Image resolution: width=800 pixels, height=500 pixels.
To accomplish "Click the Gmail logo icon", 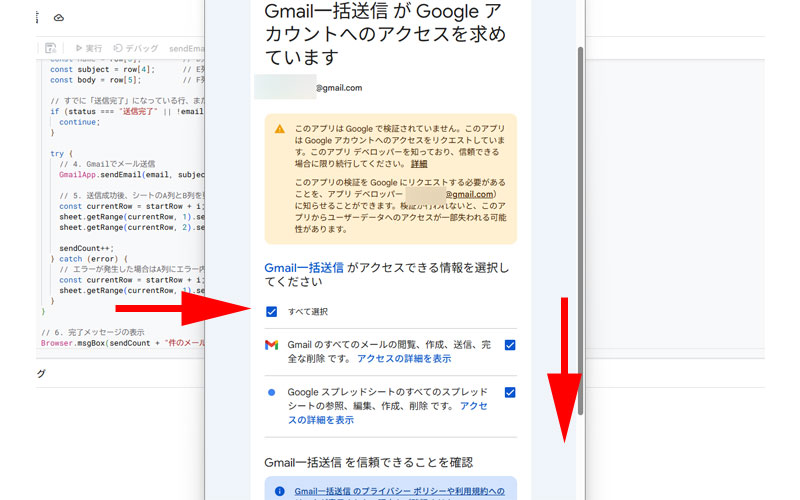I will coord(271,345).
